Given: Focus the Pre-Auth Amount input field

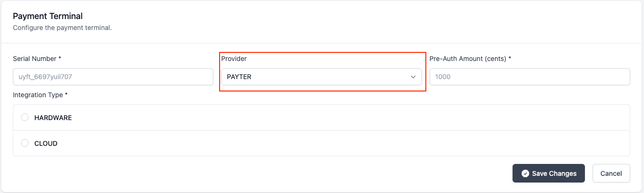Looking at the screenshot, I should coord(530,77).
